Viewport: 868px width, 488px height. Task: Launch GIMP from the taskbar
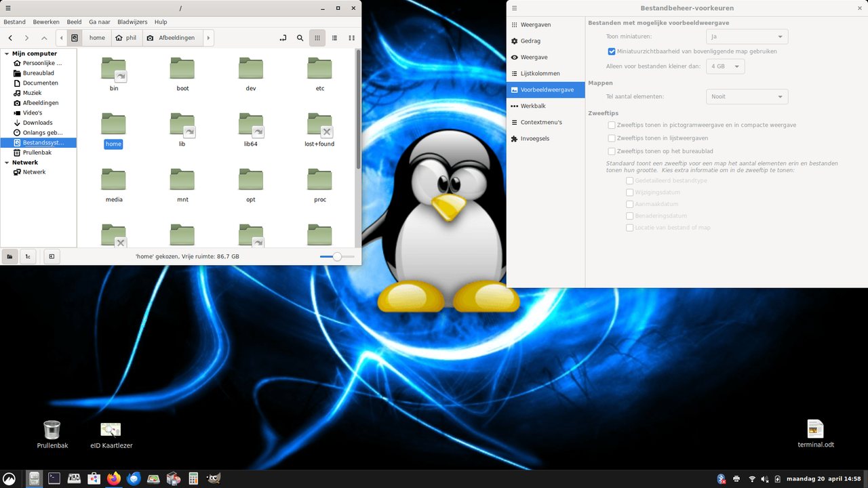214,479
